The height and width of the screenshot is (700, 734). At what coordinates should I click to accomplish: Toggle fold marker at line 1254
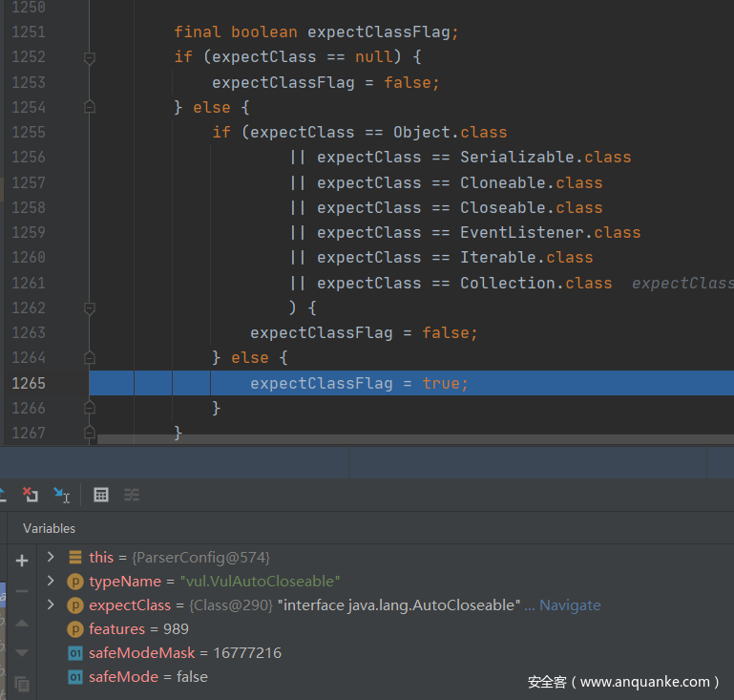coord(90,108)
